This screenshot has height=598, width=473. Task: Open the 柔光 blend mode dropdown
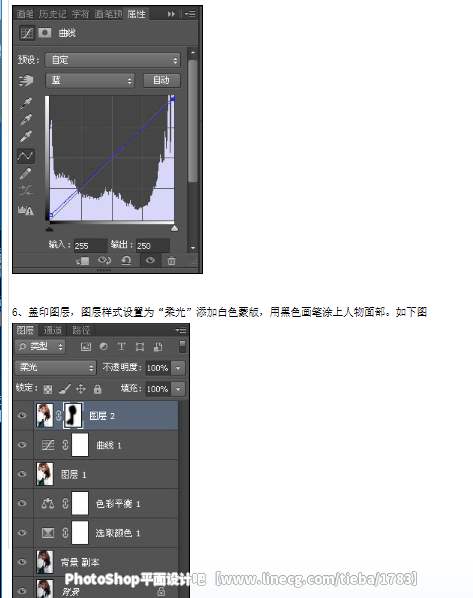(55, 368)
